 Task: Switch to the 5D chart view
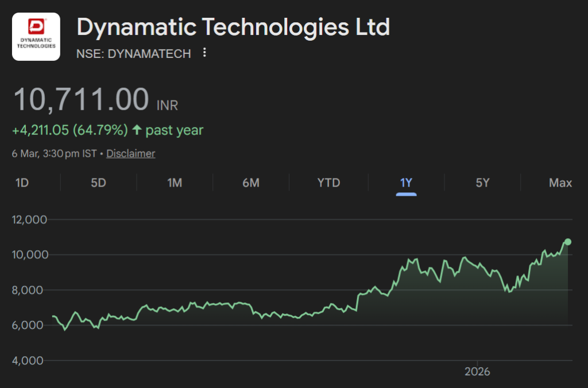click(x=98, y=183)
